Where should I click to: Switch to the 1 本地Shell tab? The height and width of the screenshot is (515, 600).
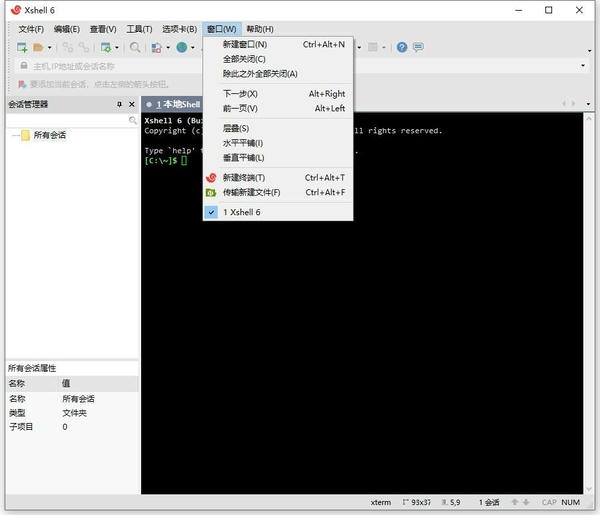[173, 104]
